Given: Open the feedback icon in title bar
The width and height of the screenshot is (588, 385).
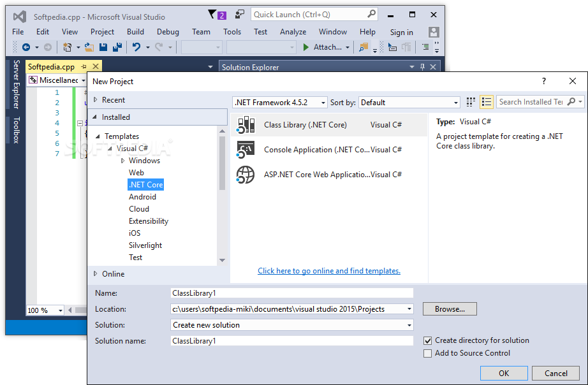Looking at the screenshot, I should [x=239, y=15].
